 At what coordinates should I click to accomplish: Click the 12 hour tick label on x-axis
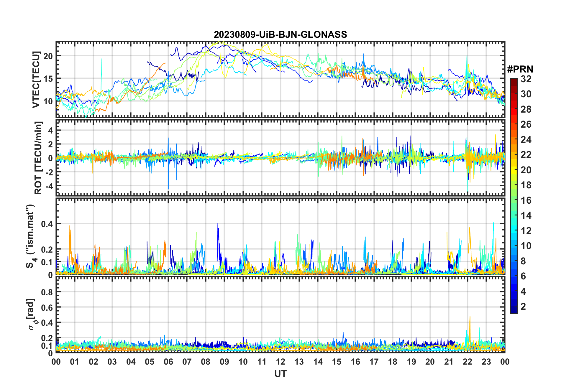[x=280, y=362]
